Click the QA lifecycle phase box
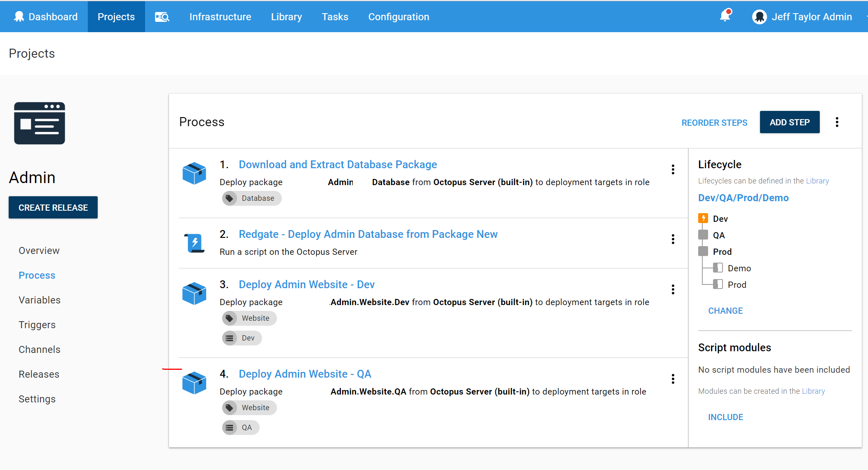This screenshot has height=470, width=868. pos(703,235)
